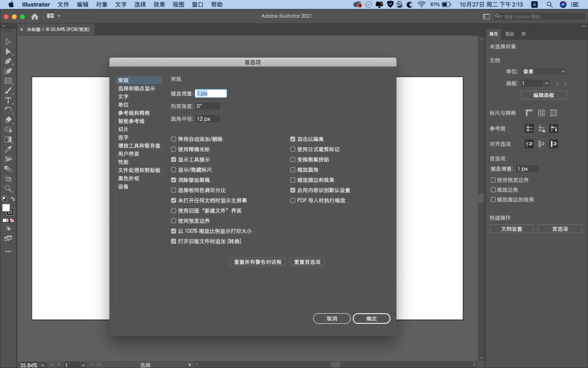Enable snap to point icon

(x=529, y=144)
